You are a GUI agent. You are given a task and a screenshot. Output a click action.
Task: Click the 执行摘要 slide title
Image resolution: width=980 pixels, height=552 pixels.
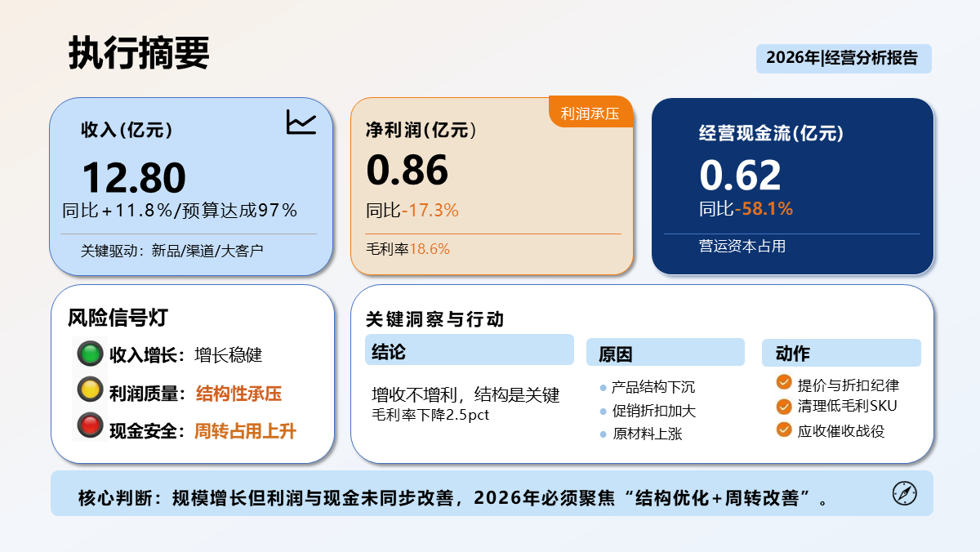point(139,54)
